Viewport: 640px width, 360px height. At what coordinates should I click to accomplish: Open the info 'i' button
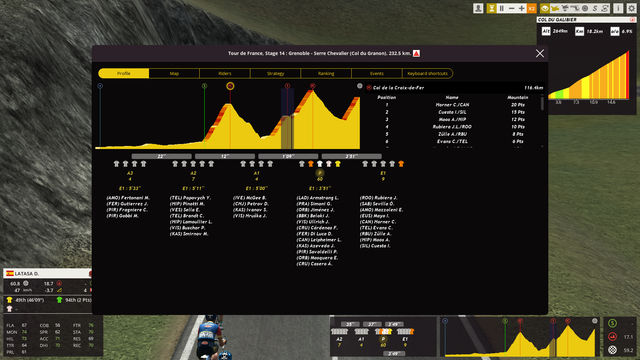click(618, 8)
